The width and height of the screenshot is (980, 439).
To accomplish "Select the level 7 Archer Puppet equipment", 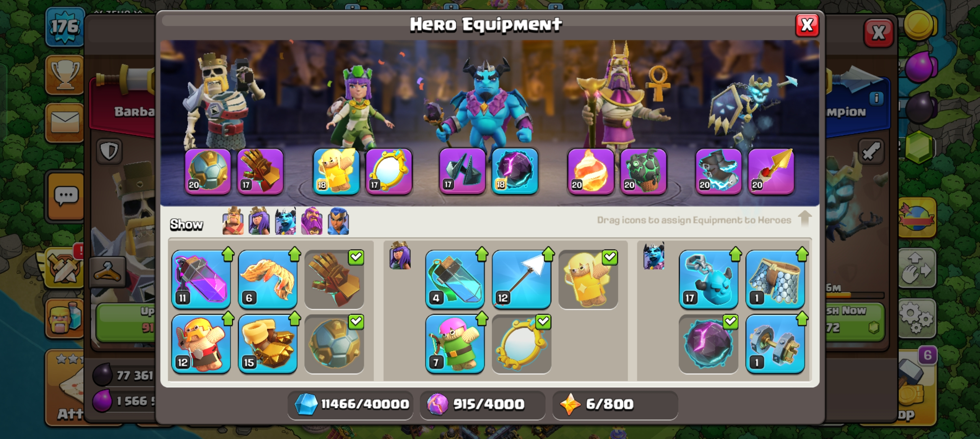I will [x=455, y=344].
